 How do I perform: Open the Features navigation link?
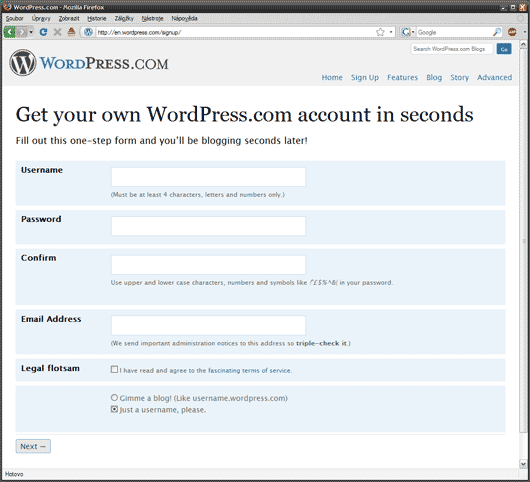tap(402, 77)
